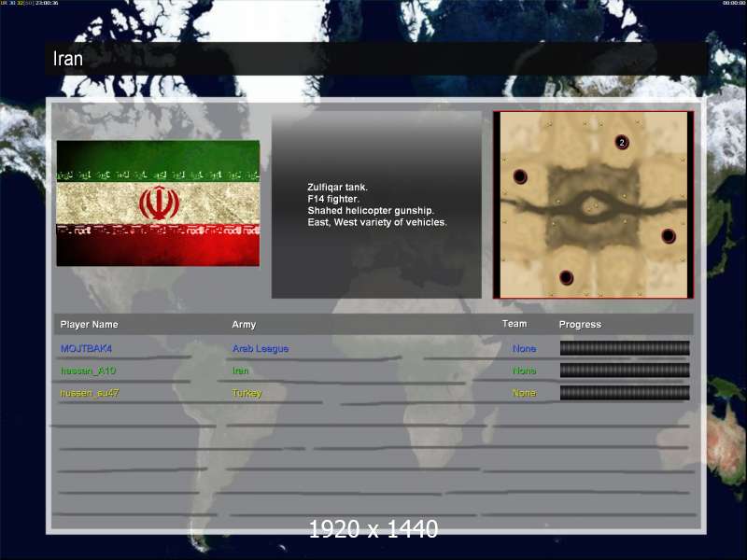Click the numbered 2 start position marker

pyautogui.click(x=622, y=142)
